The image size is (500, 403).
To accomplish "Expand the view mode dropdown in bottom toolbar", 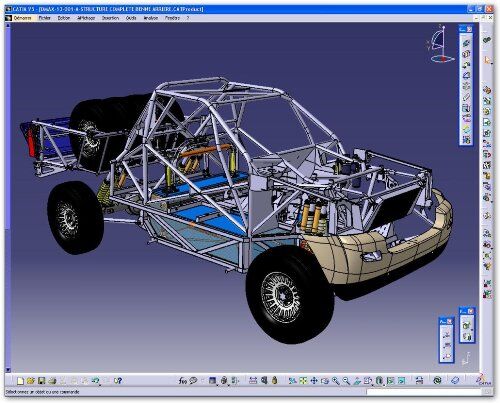I will coord(384,385).
